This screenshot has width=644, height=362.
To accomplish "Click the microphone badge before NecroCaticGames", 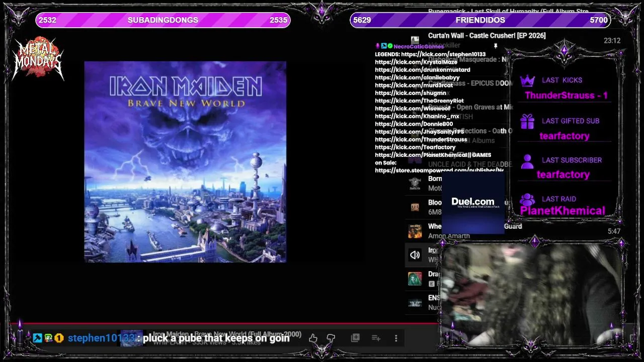I will (x=378, y=46).
